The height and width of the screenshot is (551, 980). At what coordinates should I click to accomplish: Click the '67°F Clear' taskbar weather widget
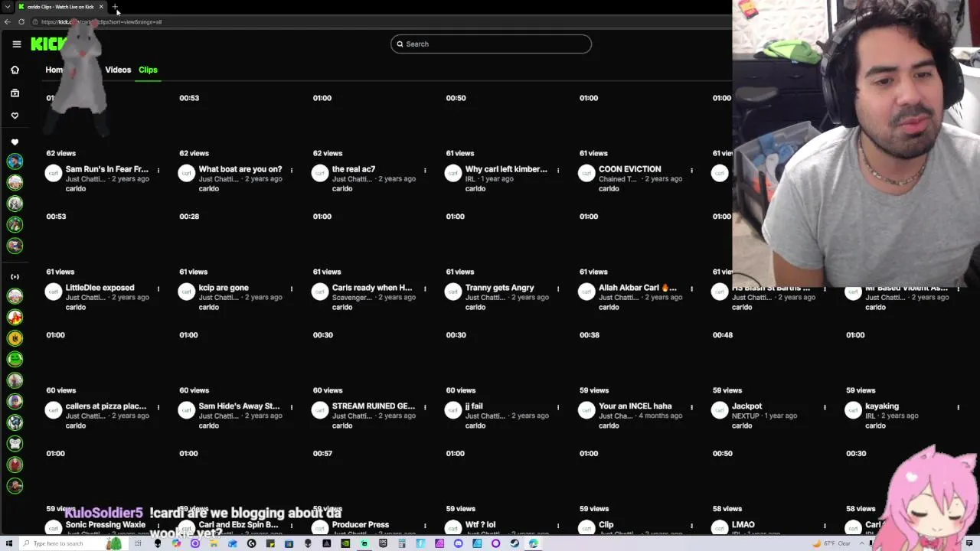coord(831,543)
